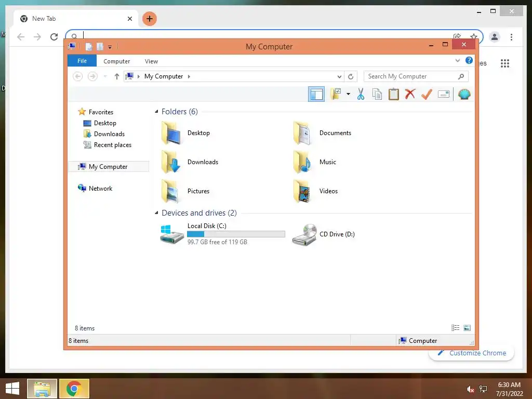
Task: Select the Desktop folder icon
Action: [171, 133]
